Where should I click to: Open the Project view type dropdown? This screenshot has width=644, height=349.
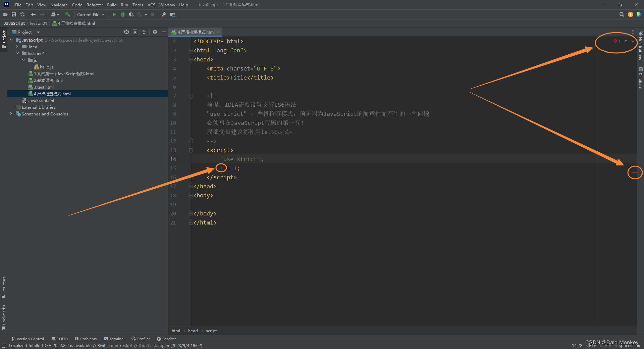click(38, 32)
